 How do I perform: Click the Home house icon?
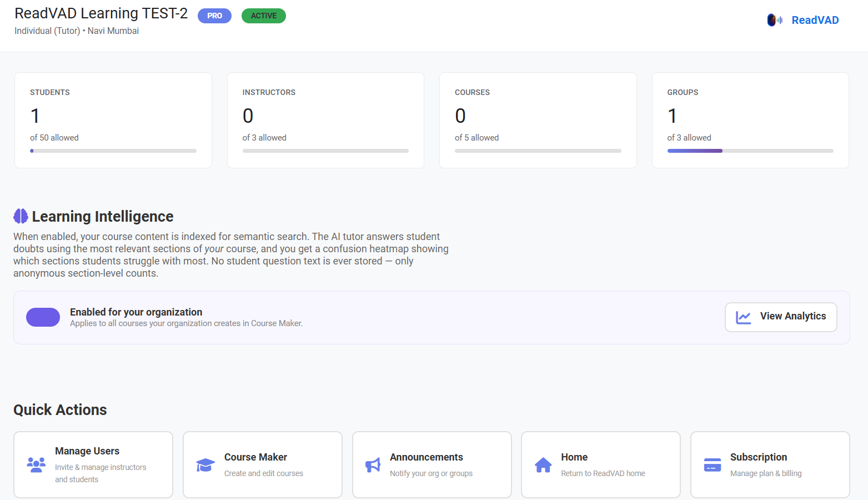coord(543,465)
